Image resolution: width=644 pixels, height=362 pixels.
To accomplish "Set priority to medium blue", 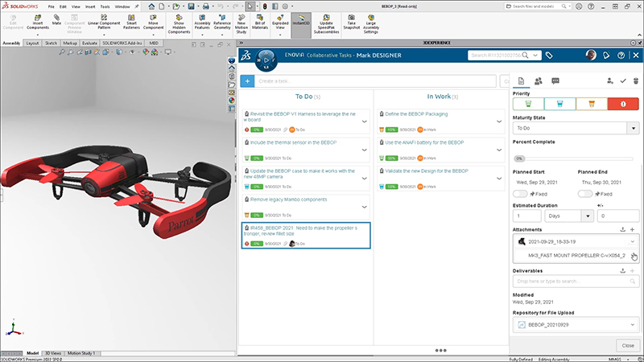I will (x=559, y=104).
